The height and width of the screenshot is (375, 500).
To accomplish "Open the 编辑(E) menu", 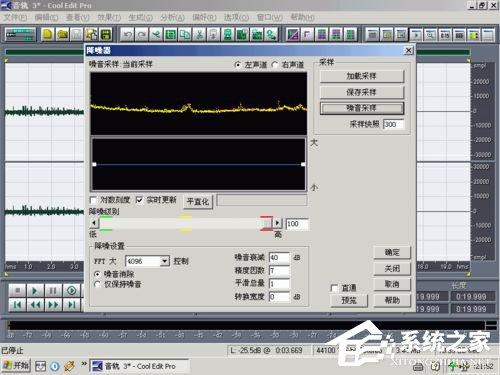I will click(46, 17).
